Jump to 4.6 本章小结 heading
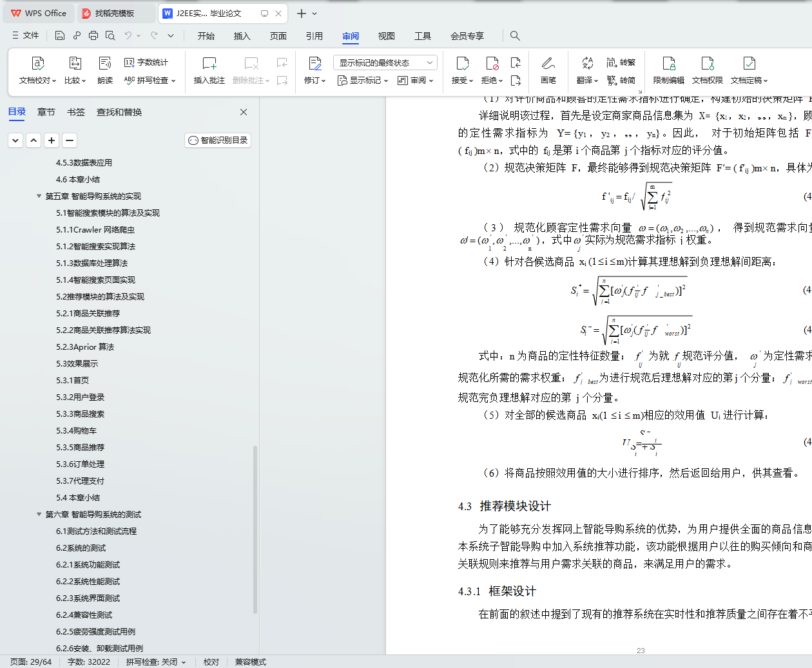 point(78,180)
